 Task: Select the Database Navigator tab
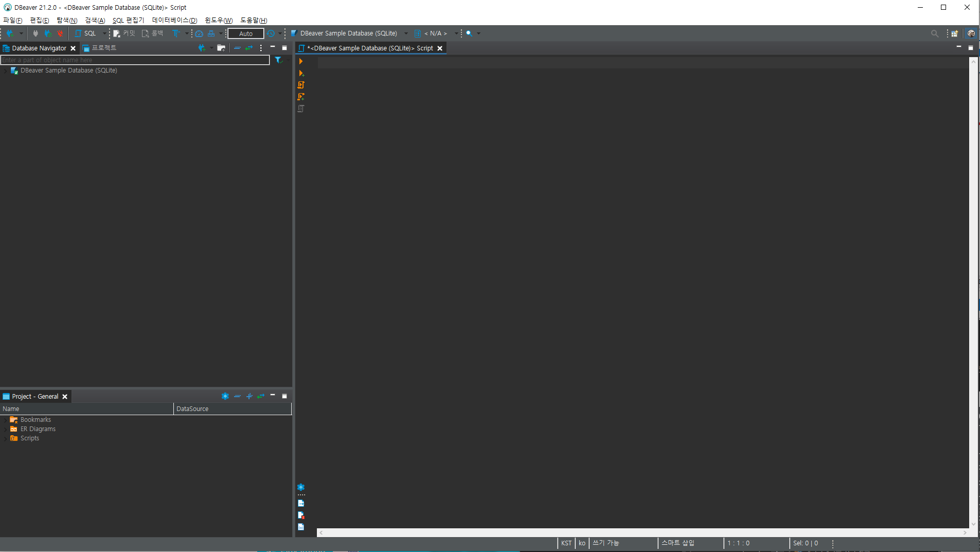click(39, 48)
